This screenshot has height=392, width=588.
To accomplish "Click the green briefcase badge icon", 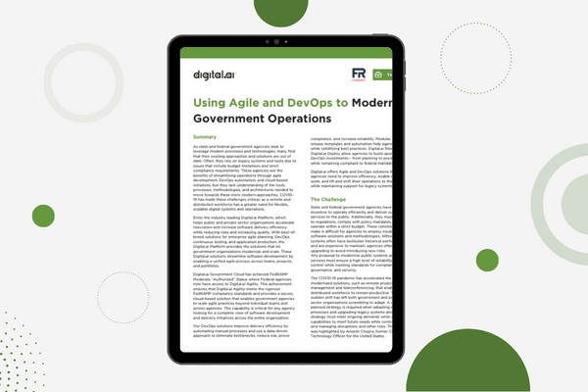I will pos(378,74).
